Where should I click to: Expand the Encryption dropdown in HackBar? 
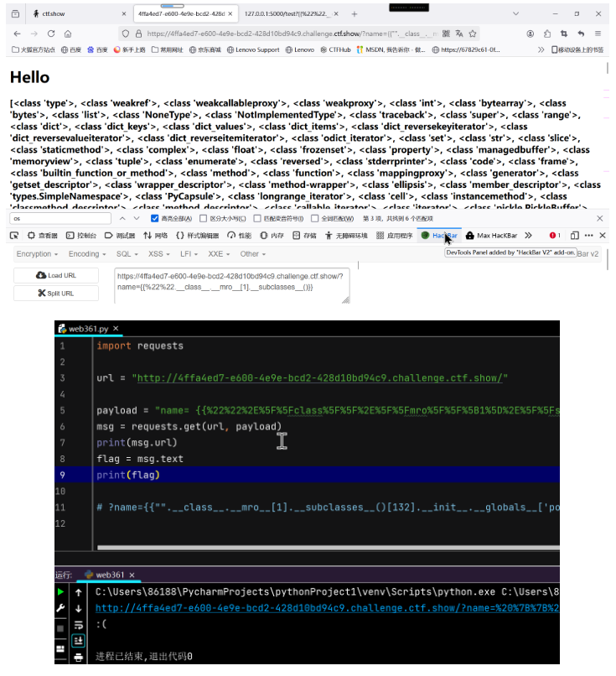coord(37,254)
